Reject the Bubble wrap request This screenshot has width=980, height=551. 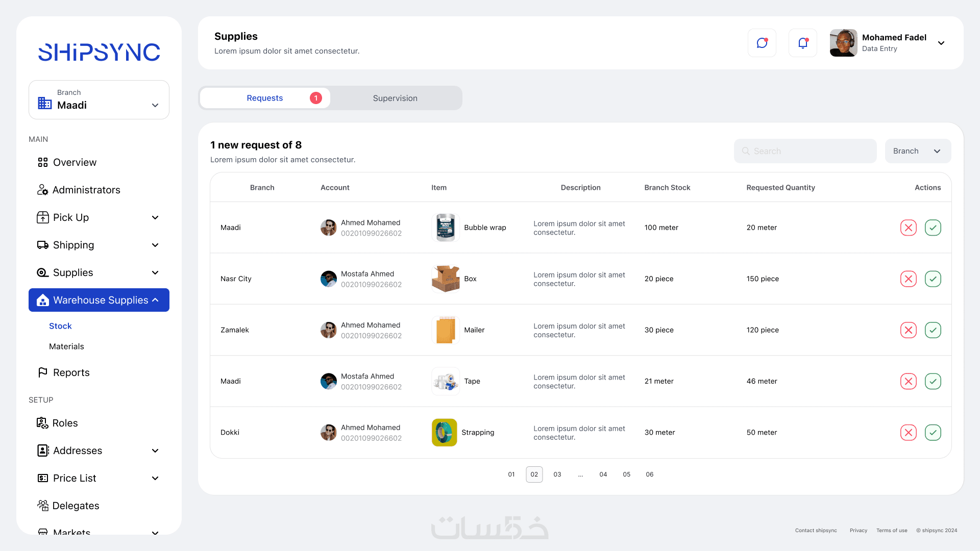click(908, 228)
